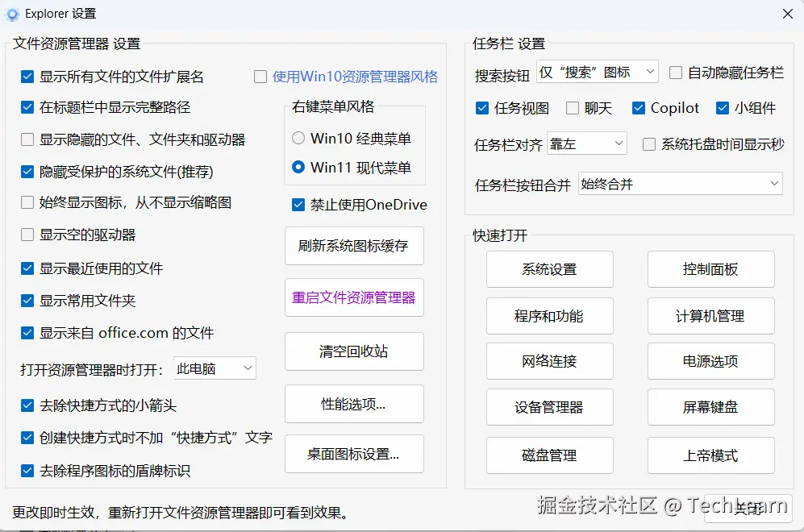Viewport: 804px width, 532px height.
Task: Select Win11 现代菜单 radio option
Action: tap(298, 167)
